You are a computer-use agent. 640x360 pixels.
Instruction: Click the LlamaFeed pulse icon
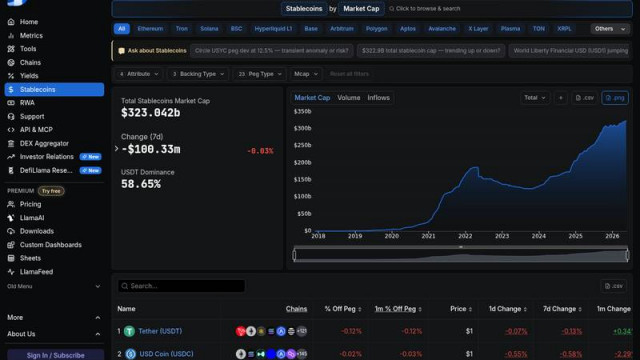11,272
